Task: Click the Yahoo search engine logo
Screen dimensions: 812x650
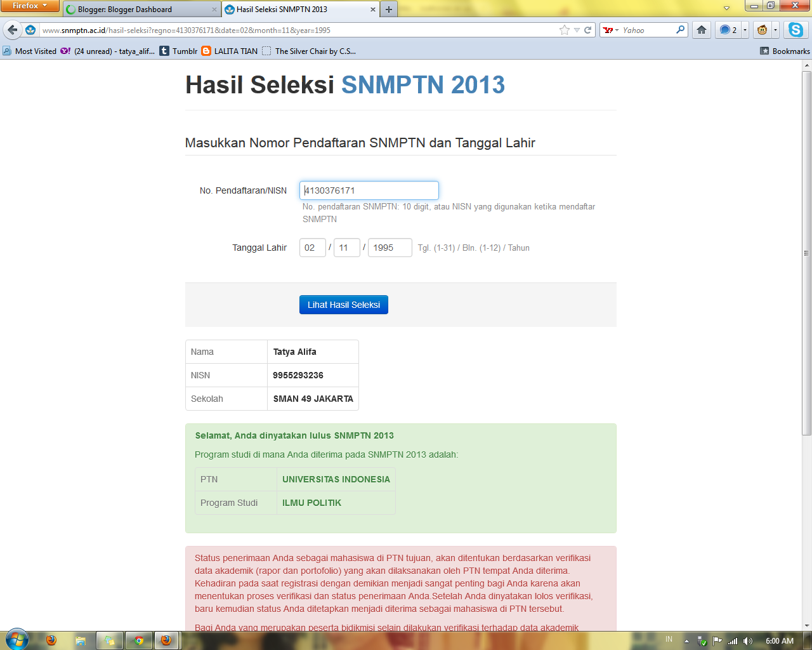Action: (x=608, y=30)
